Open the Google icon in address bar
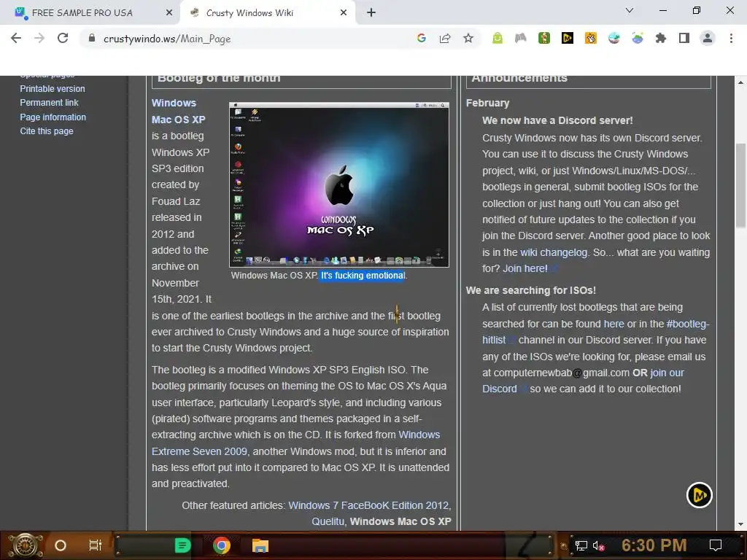This screenshot has height=560, width=747. (421, 38)
